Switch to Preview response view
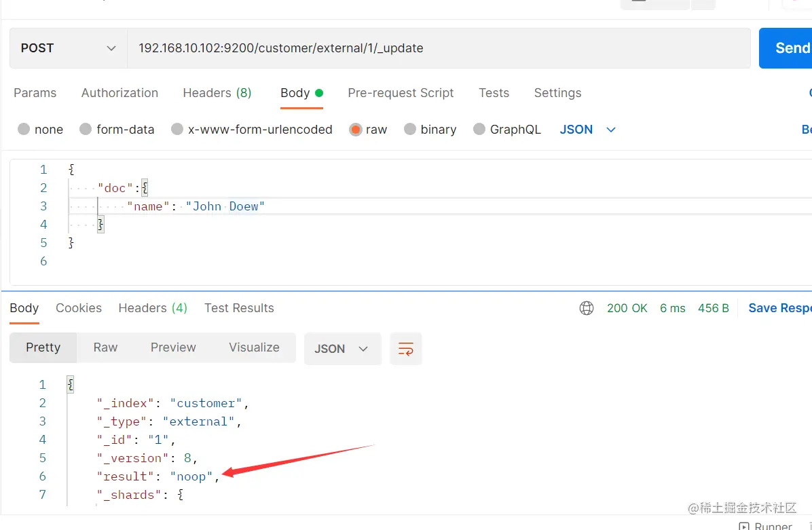Viewport: 812px width, 530px height. tap(173, 348)
